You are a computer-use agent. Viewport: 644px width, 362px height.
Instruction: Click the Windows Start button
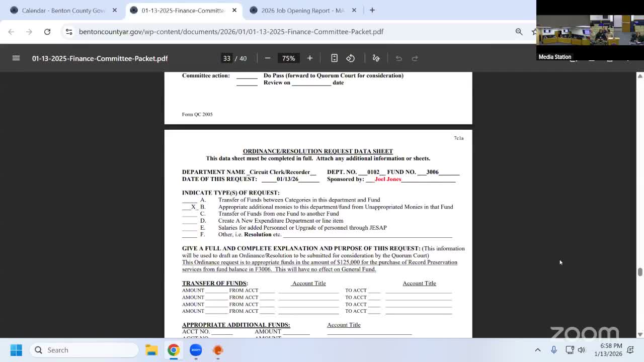[16, 350]
